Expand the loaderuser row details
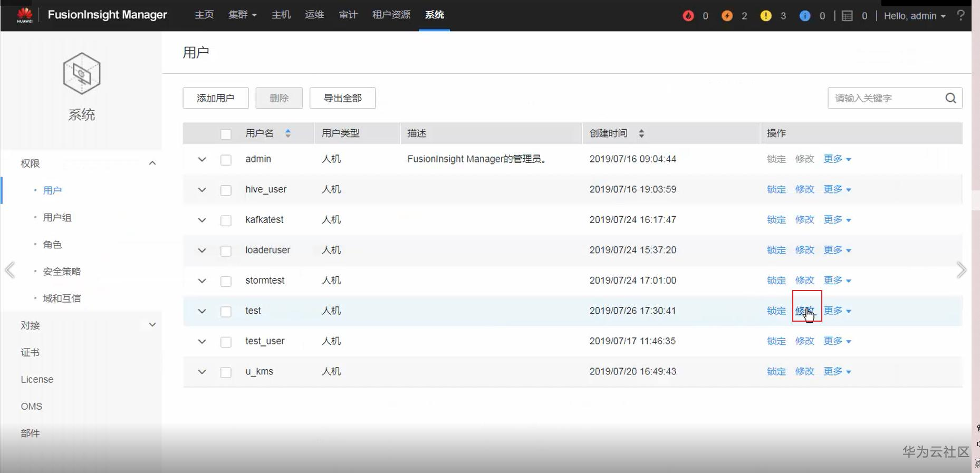Viewport: 980px width, 473px height. point(202,250)
